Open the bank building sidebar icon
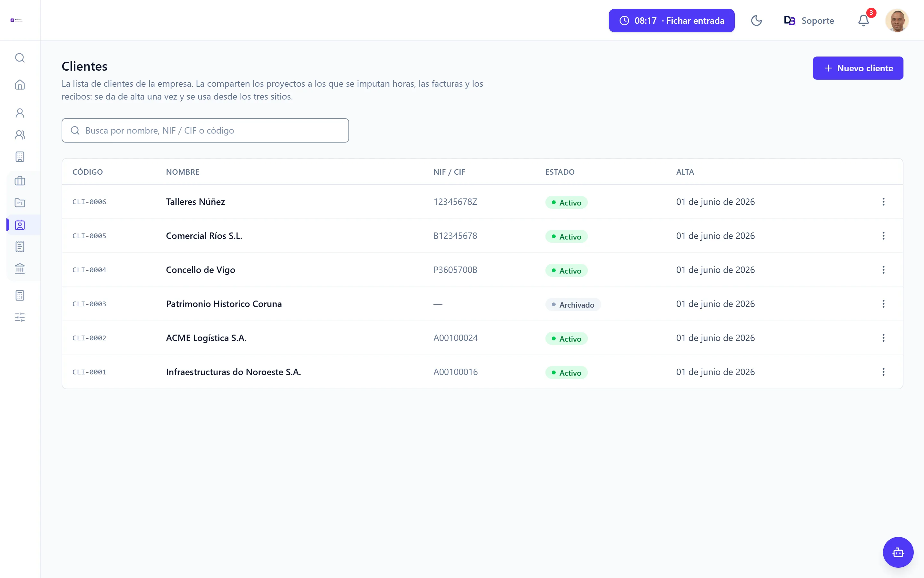The height and width of the screenshot is (578, 924). [20, 268]
